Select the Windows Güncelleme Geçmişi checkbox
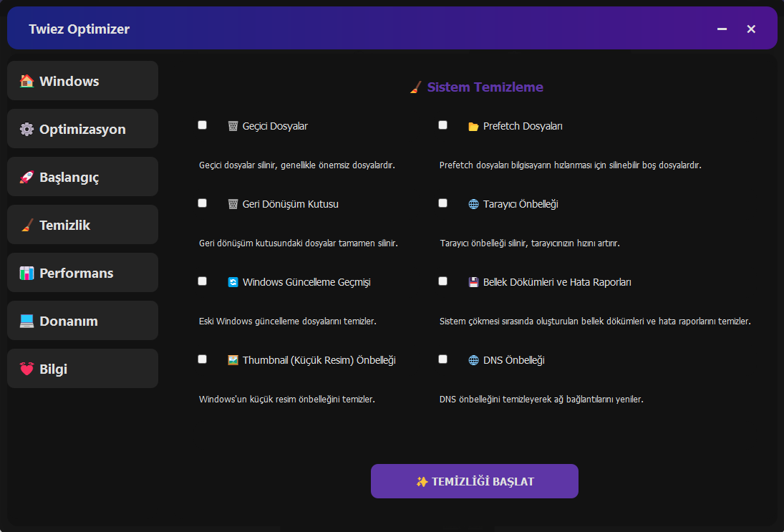The image size is (784, 532). pyautogui.click(x=202, y=281)
